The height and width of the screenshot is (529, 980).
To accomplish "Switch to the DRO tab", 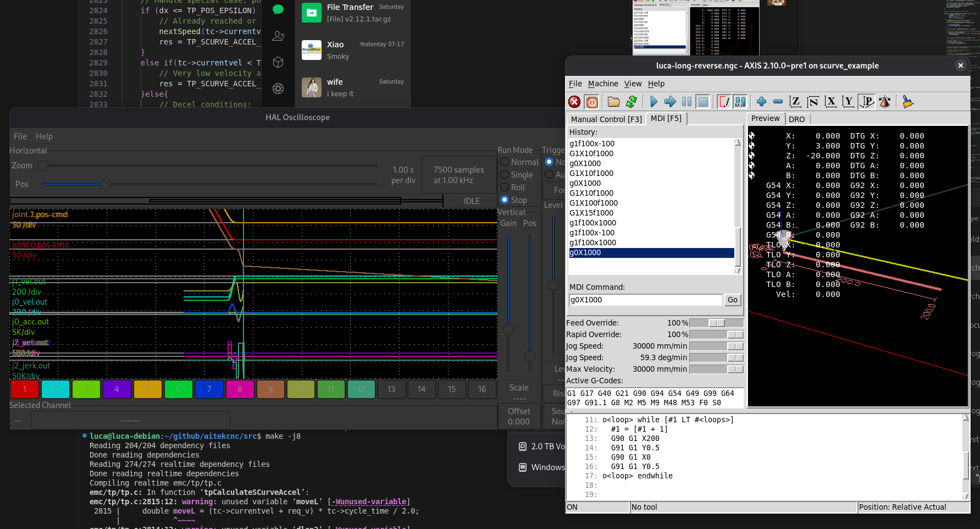I will click(796, 119).
